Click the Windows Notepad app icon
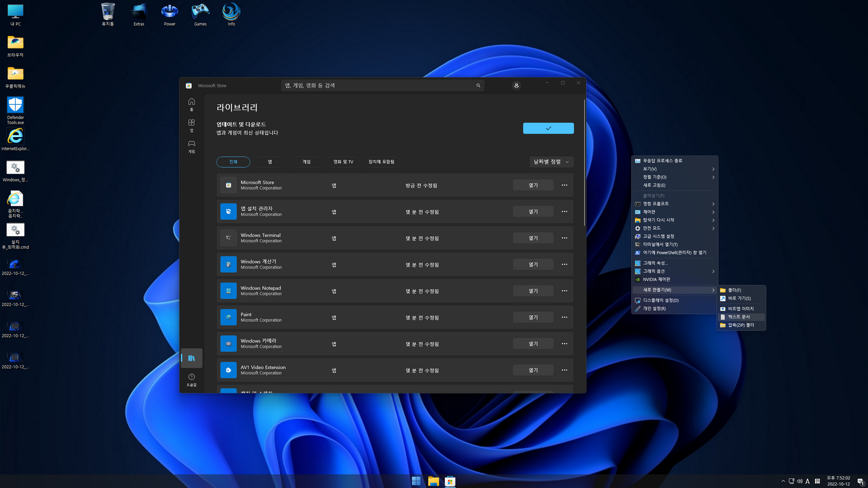The height and width of the screenshot is (488, 868). [228, 291]
